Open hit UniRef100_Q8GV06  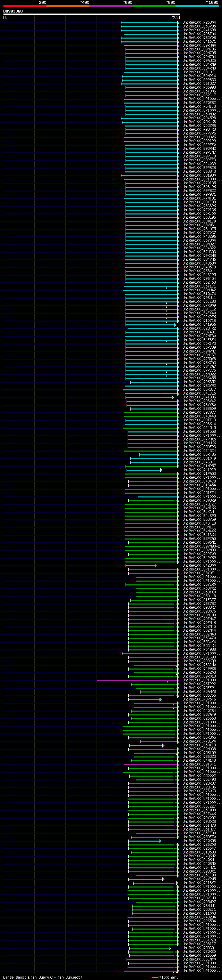[x=199, y=38]
